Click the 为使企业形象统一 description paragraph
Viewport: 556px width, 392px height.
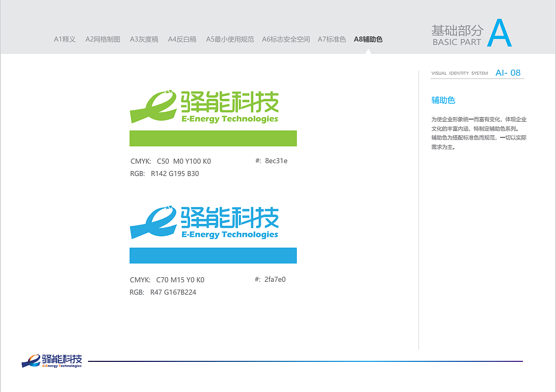point(479,133)
